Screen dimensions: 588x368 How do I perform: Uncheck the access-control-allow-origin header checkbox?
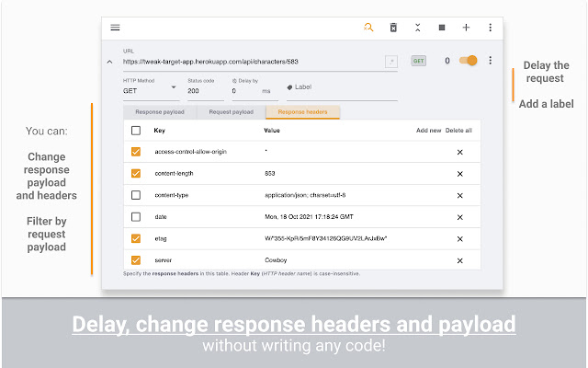pyautogui.click(x=136, y=151)
